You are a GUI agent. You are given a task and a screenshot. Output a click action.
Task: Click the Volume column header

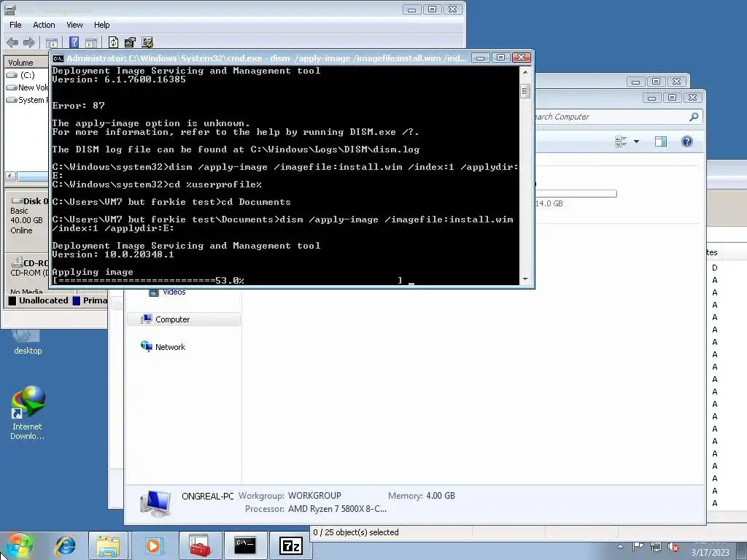(26, 63)
